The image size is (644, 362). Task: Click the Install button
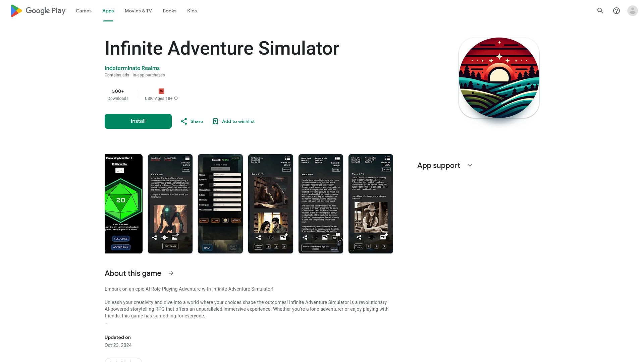[x=138, y=121]
